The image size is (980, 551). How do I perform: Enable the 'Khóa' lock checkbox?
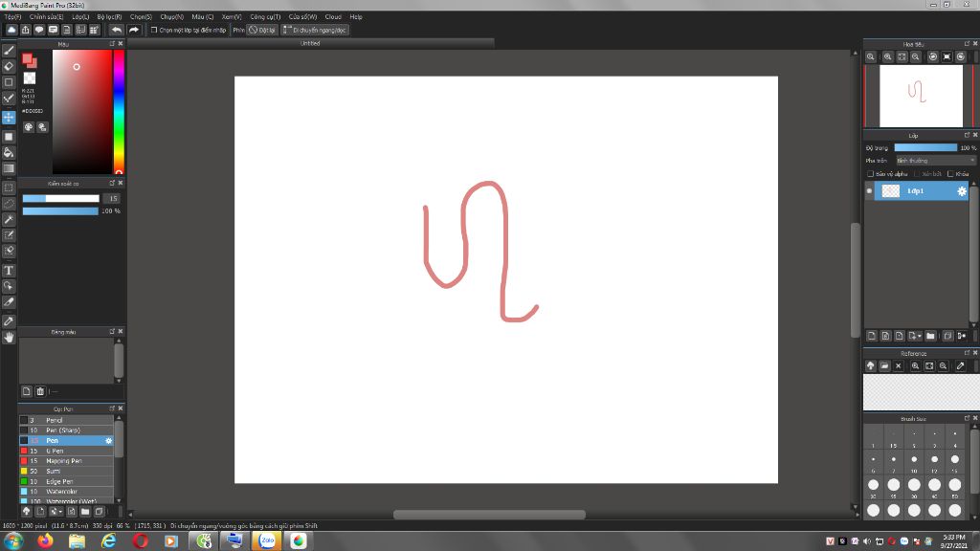coord(950,174)
